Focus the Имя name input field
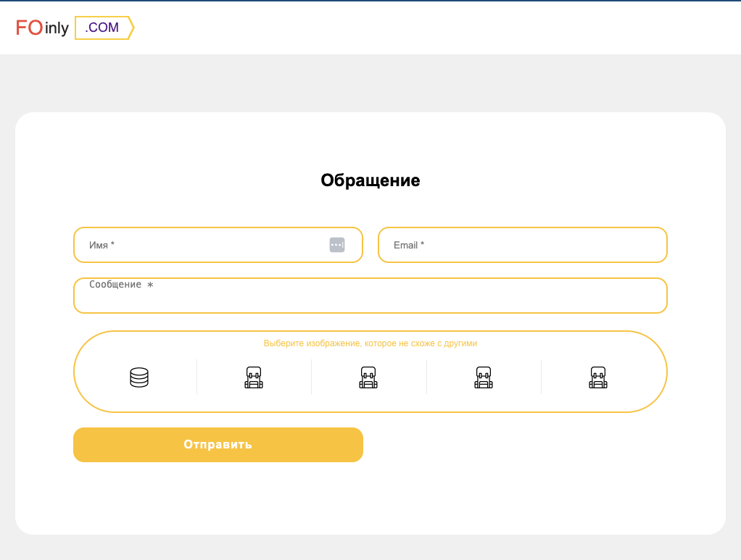Image resolution: width=741 pixels, height=560 pixels. [x=203, y=245]
